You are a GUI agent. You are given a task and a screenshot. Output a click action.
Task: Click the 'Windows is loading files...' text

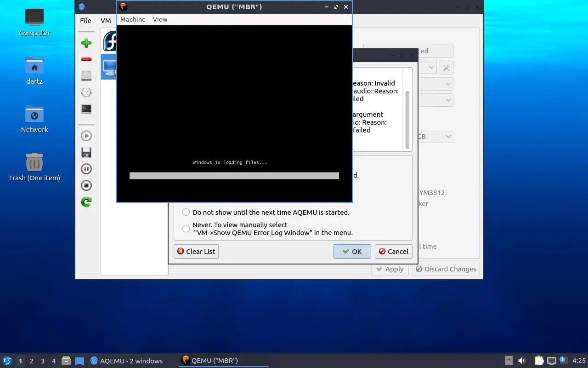pyautogui.click(x=230, y=162)
